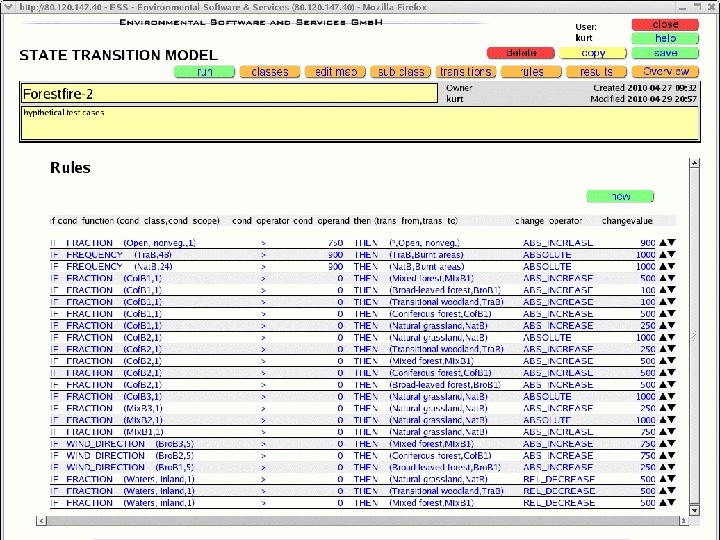Open the Overview page
The height and width of the screenshot is (540, 720).
[665, 72]
